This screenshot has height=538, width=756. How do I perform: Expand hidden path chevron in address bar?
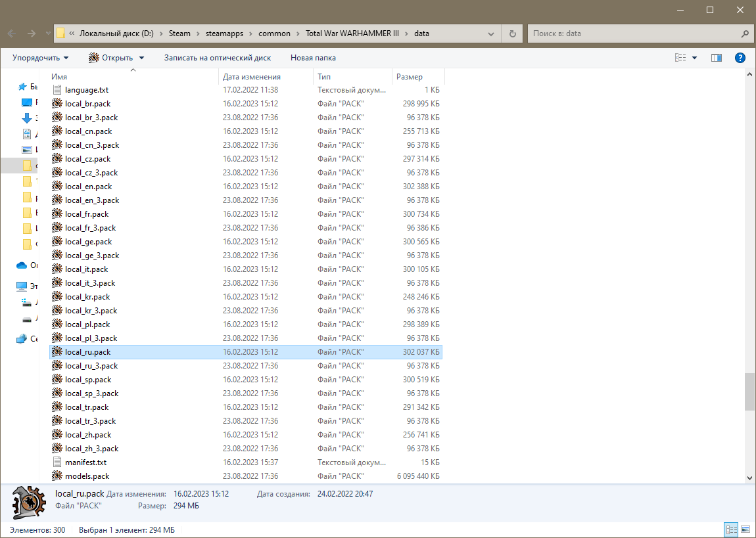click(72, 34)
